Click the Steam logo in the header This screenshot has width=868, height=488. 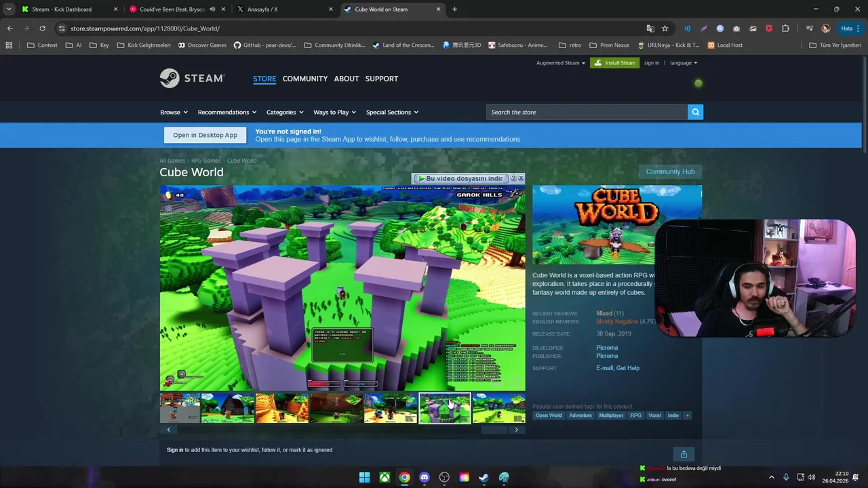[x=192, y=79]
